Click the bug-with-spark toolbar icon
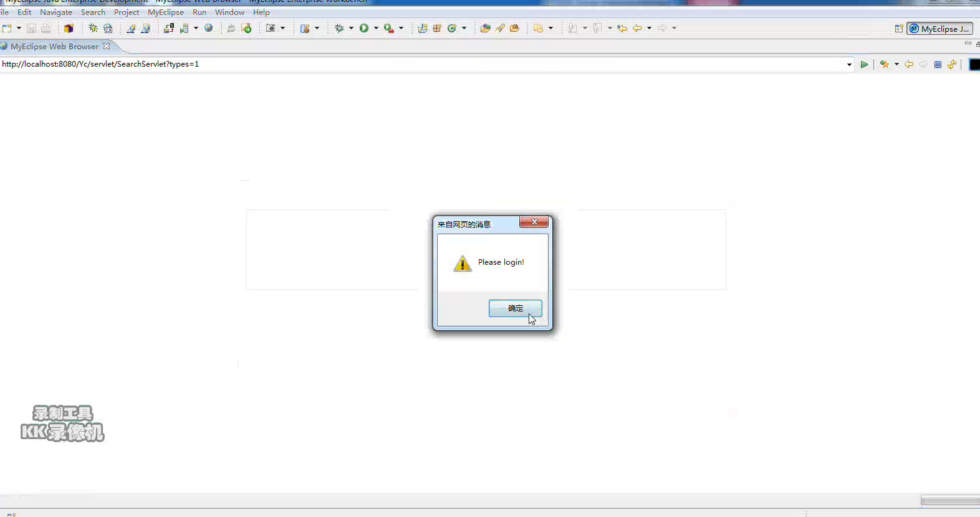Screen dimensions: 980x517 93,28
